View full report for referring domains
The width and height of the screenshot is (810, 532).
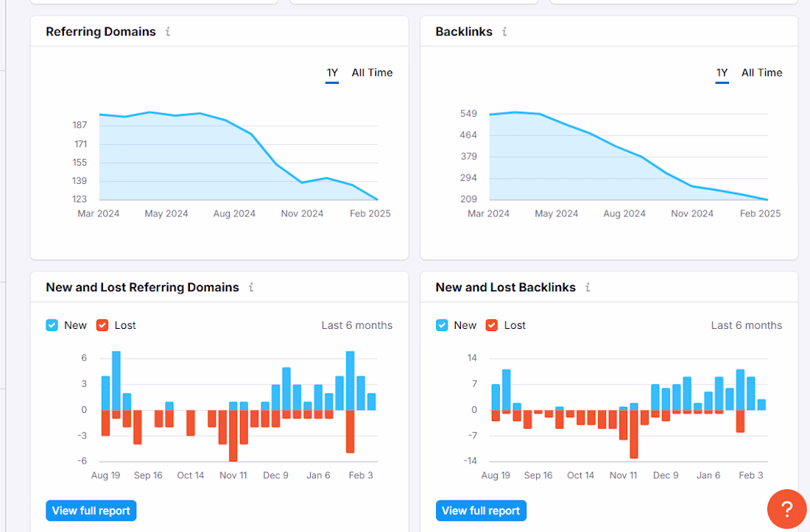tap(91, 511)
